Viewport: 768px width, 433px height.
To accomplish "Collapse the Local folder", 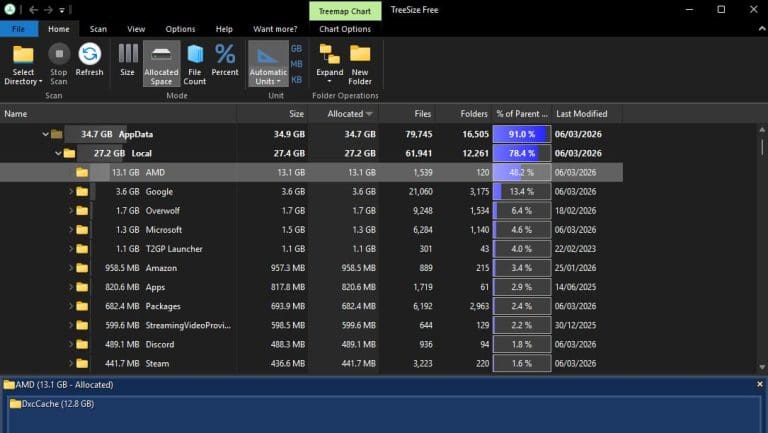I will tap(58, 153).
